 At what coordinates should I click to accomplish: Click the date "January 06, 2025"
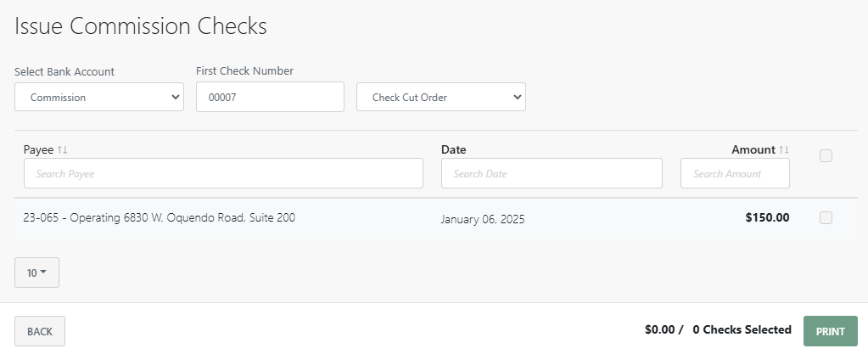tap(483, 219)
